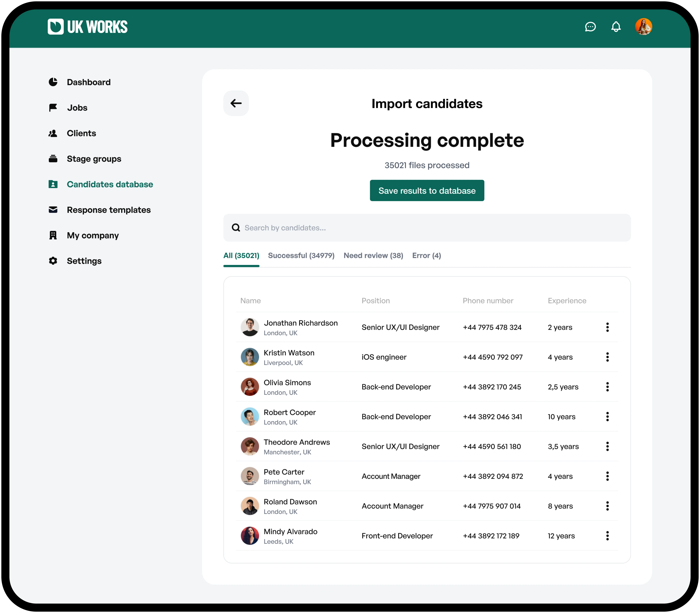Switch to the Need review (38) tab
Image resolution: width=700 pixels, height=613 pixels.
pyautogui.click(x=373, y=256)
